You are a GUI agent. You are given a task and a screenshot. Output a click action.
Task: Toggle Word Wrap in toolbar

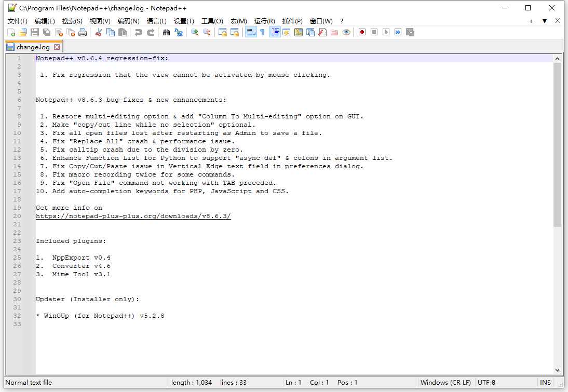click(251, 32)
